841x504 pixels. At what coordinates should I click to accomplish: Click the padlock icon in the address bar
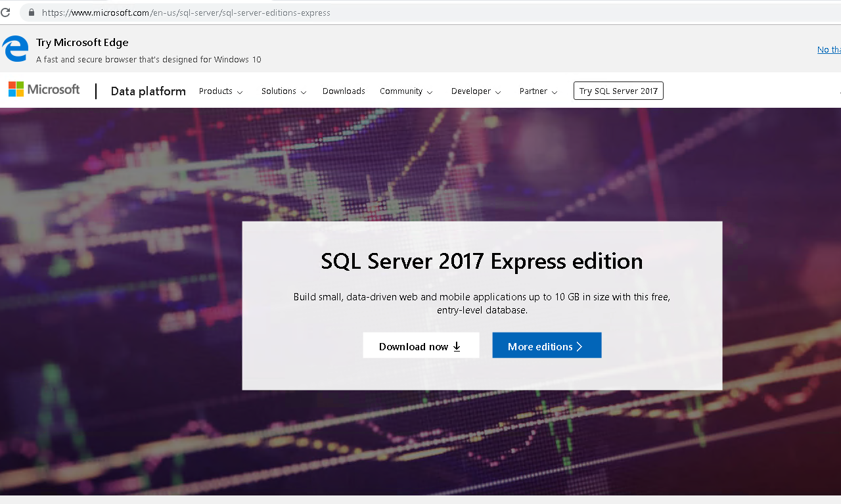(x=31, y=12)
